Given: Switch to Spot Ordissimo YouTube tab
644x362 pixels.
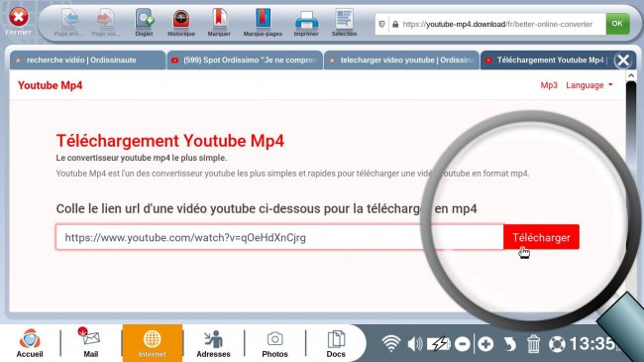Looking at the screenshot, I should (245, 60).
